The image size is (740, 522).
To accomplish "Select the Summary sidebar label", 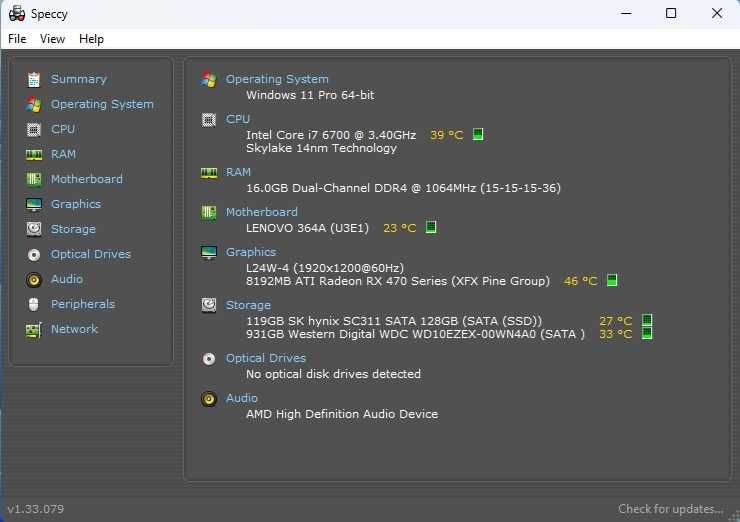I will coord(79,79).
